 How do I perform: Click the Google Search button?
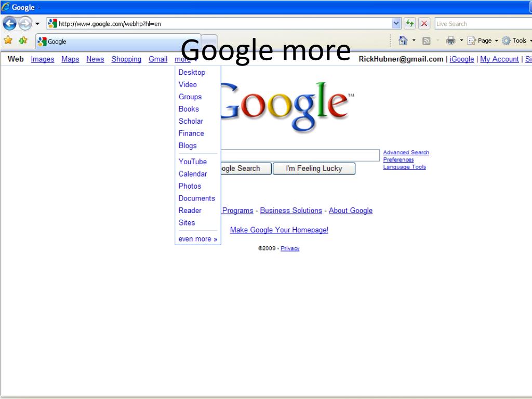[x=246, y=169]
